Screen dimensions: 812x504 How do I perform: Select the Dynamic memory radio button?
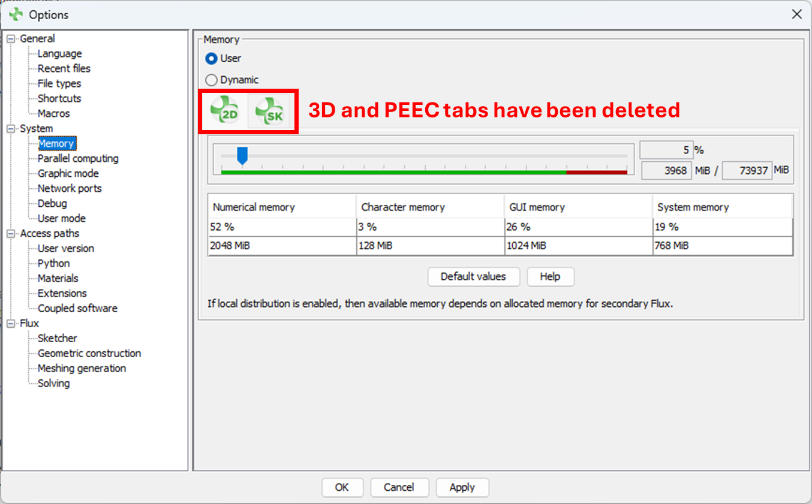(211, 80)
